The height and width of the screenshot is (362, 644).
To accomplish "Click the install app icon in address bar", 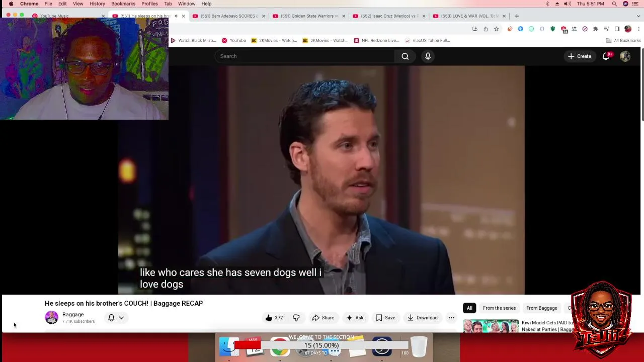I will pyautogui.click(x=474, y=29).
